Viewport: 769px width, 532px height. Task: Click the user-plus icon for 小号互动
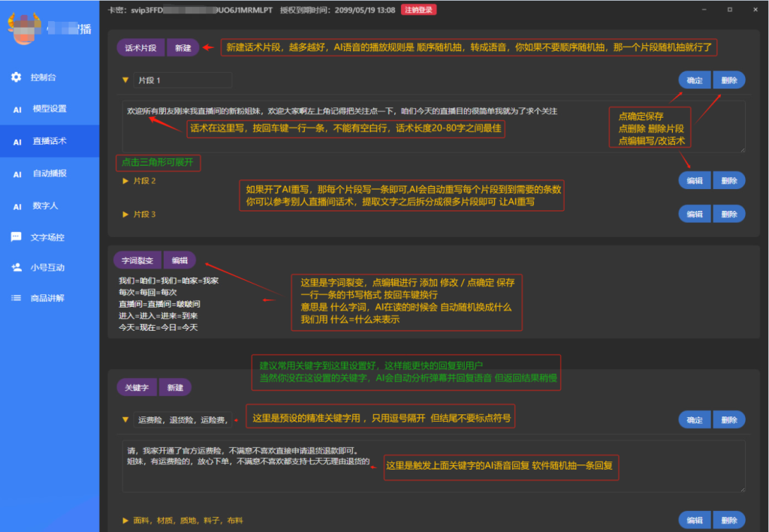(x=17, y=267)
